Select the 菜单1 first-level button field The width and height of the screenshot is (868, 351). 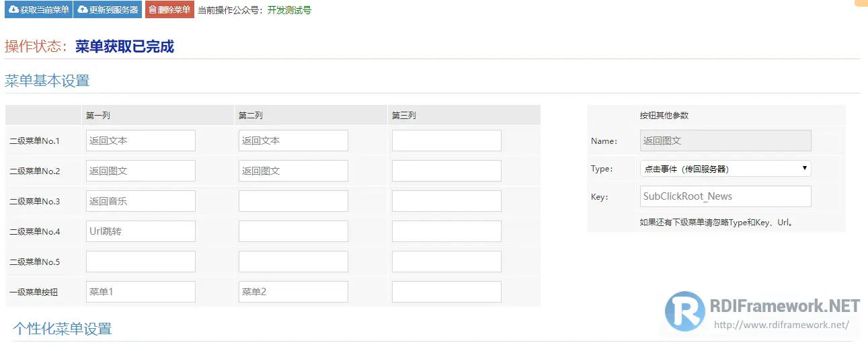click(141, 292)
